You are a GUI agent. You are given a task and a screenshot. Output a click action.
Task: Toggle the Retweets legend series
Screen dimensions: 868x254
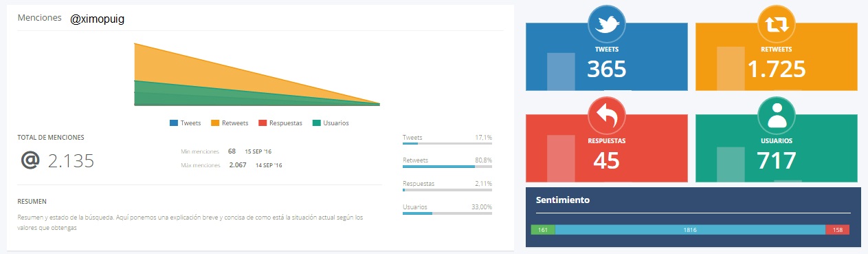(230, 123)
